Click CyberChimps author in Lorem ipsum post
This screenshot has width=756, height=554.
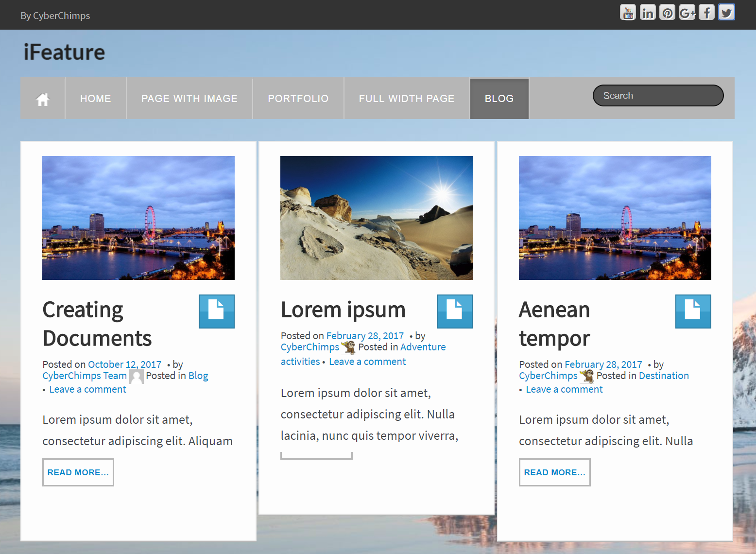[x=310, y=347]
